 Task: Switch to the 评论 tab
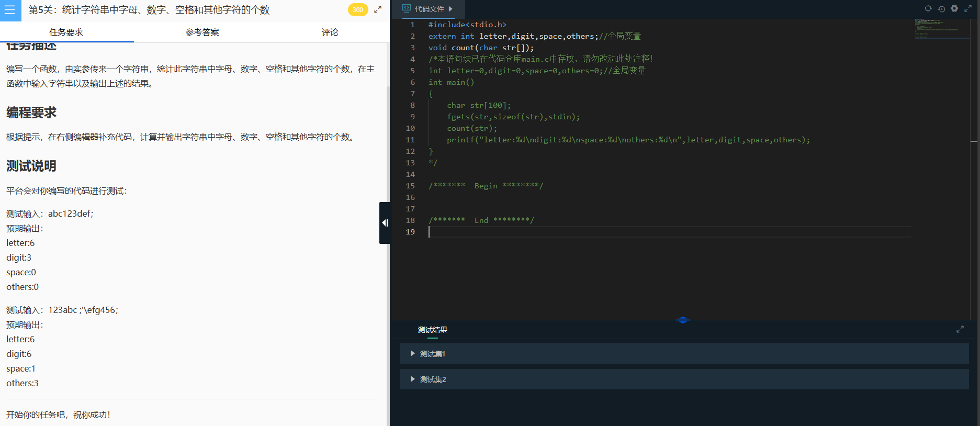point(330,32)
